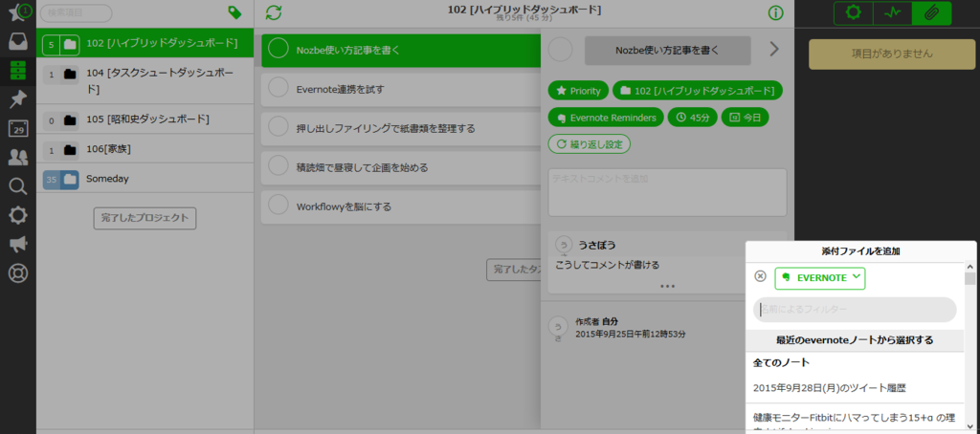
Task: Click the green label tag icon
Action: coord(235,12)
